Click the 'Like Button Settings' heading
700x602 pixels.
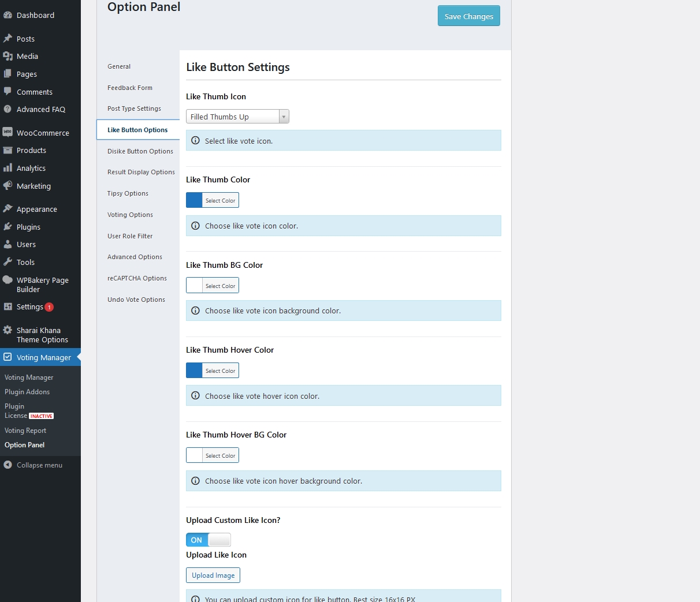pos(238,67)
